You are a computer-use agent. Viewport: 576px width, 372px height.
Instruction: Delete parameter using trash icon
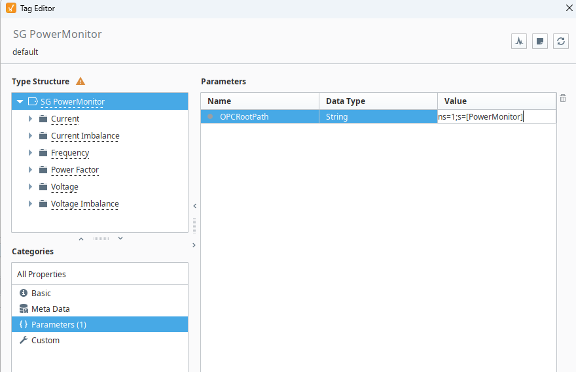(x=563, y=98)
